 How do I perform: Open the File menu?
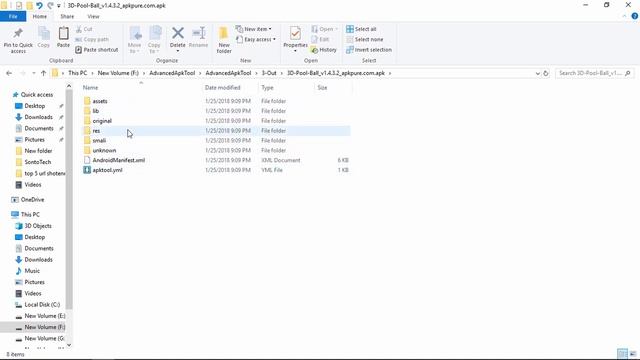13,16
